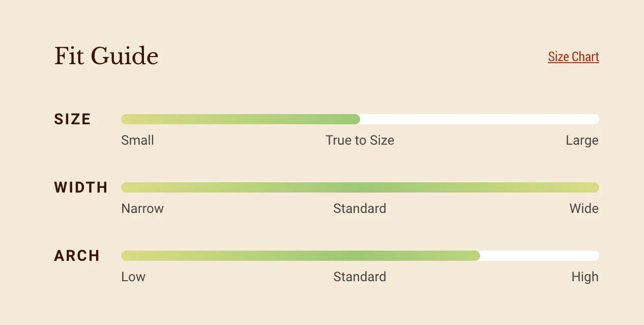The height and width of the screenshot is (325, 644).
Task: Pick the Standard label under Arch bar
Action: point(360,277)
